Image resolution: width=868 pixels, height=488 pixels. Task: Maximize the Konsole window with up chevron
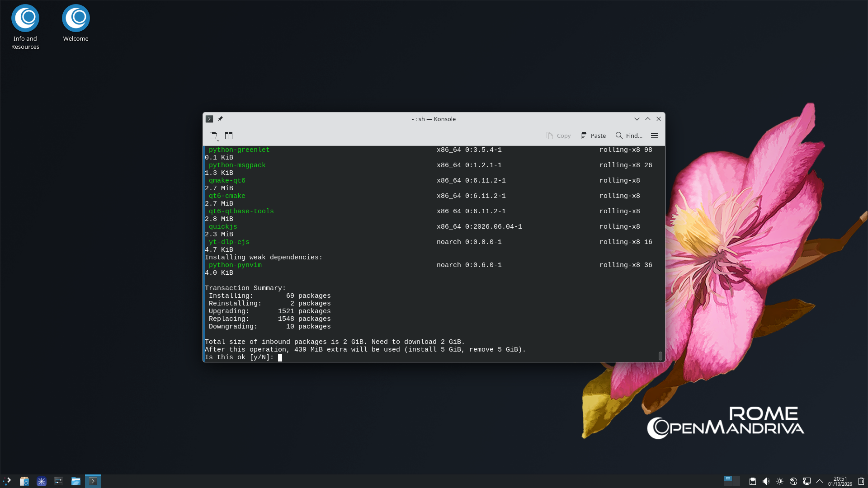click(648, 119)
